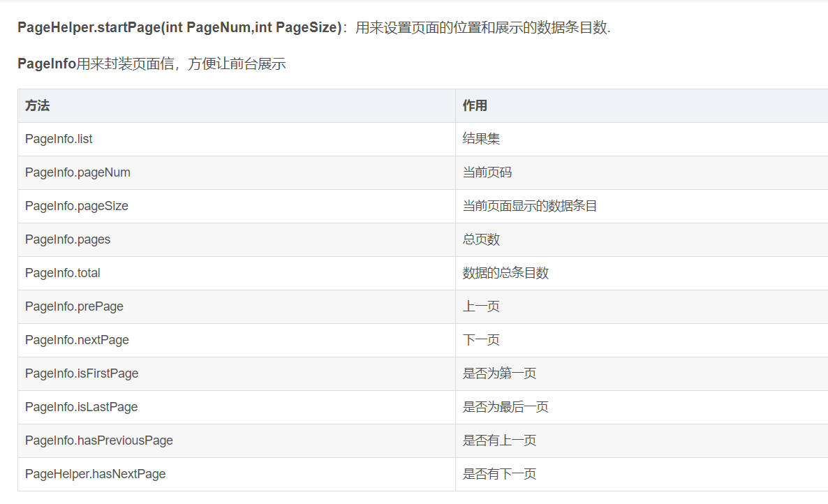Select the PageInfo.list cell
This screenshot has width=828, height=504.
pos(237,140)
